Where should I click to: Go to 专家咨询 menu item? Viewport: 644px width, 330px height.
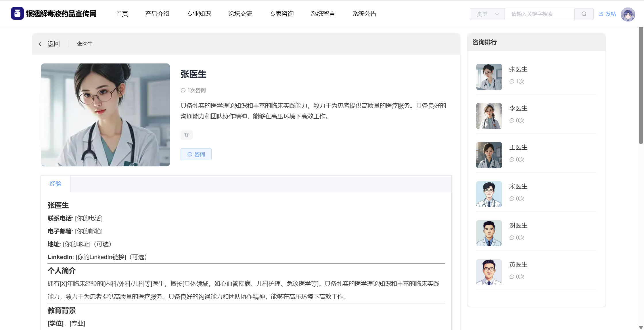(281, 14)
